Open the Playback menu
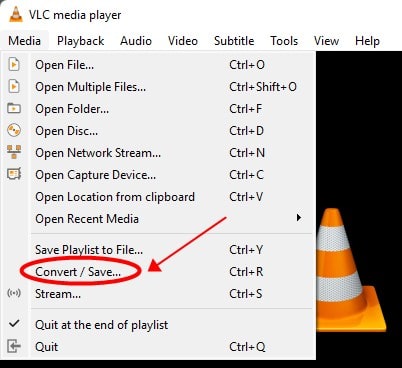This screenshot has height=368, width=402. pyautogui.click(x=81, y=41)
